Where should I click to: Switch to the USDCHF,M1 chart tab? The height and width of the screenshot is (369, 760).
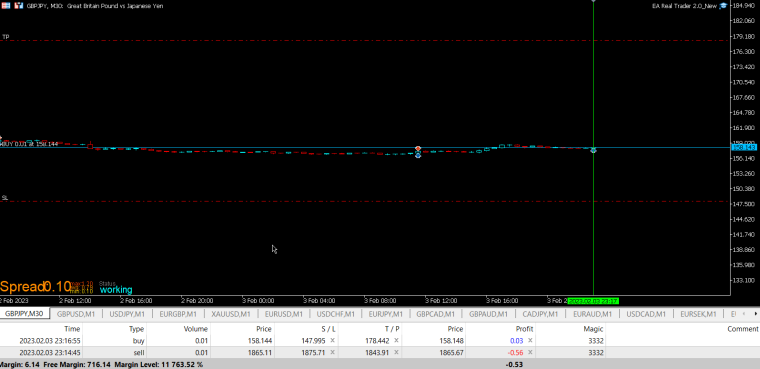tap(335, 314)
